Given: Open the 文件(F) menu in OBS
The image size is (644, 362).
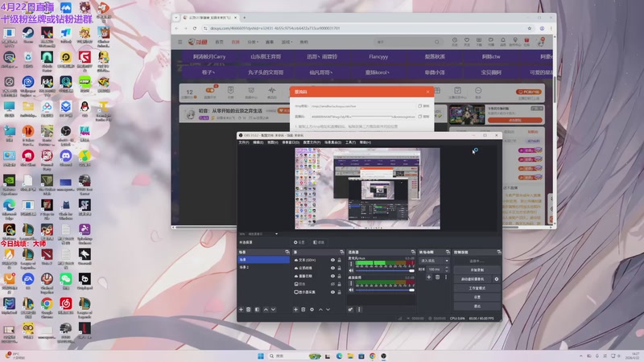Looking at the screenshot, I should point(244,142).
